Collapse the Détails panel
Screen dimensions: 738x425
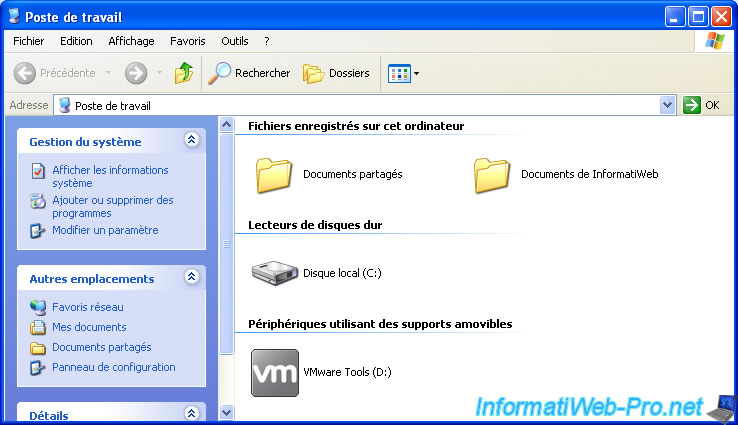[x=192, y=413]
